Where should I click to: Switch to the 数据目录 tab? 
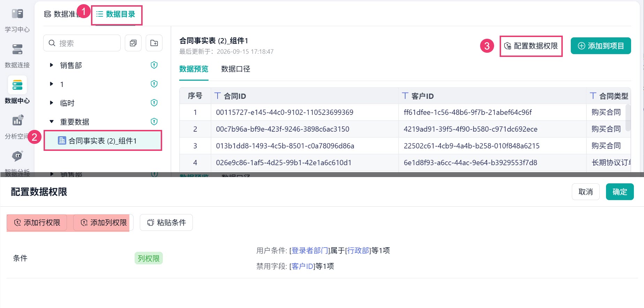click(x=116, y=14)
